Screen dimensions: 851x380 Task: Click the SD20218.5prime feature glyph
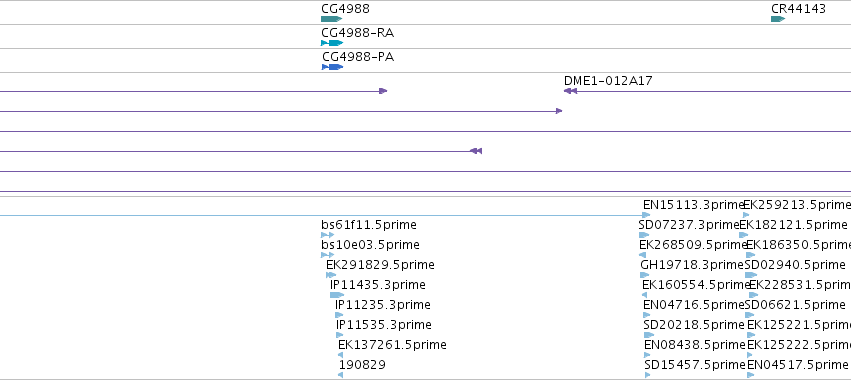[x=649, y=335]
